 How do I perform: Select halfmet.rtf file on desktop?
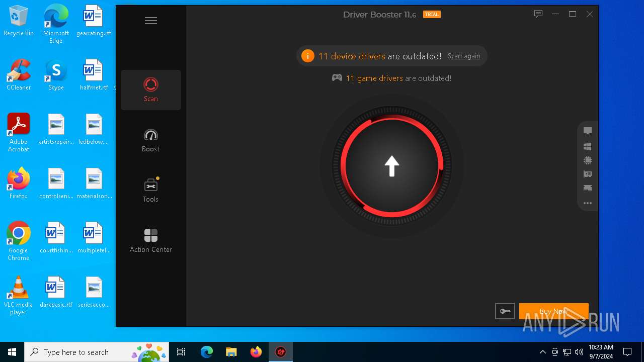tap(94, 75)
